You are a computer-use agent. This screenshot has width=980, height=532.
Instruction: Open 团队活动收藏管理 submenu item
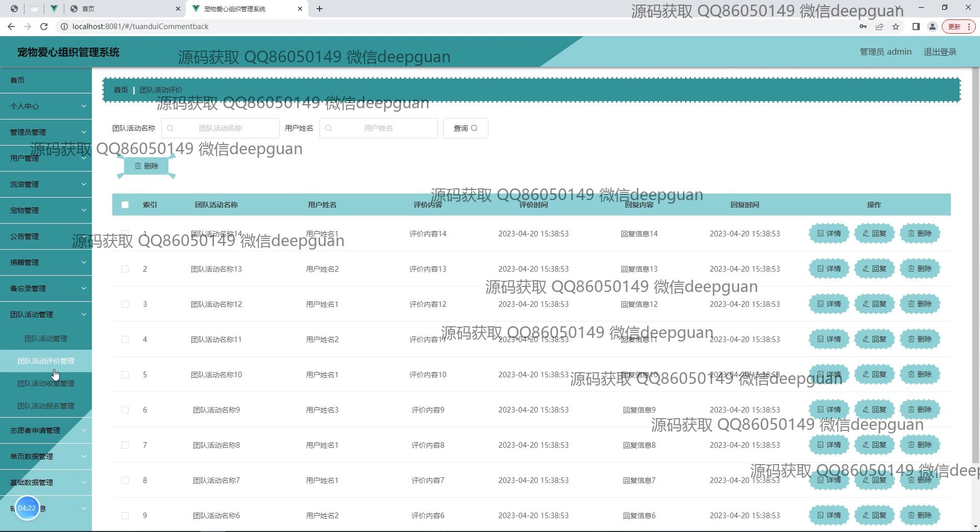(46, 383)
